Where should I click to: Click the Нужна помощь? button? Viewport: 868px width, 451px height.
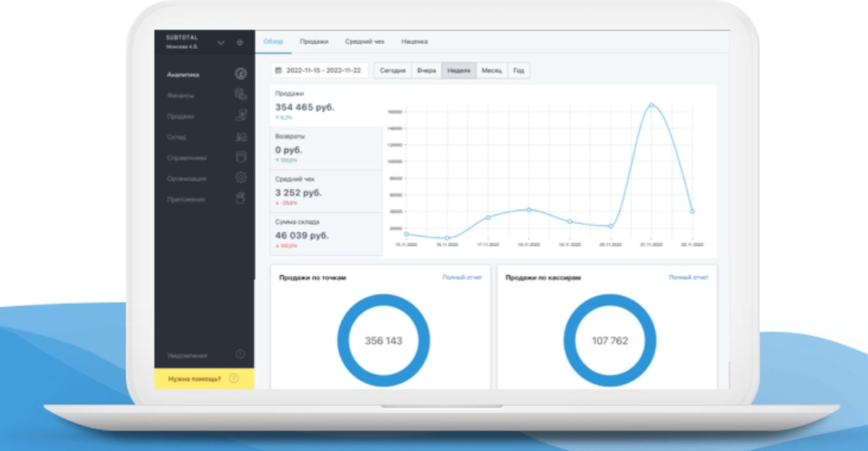[204, 379]
